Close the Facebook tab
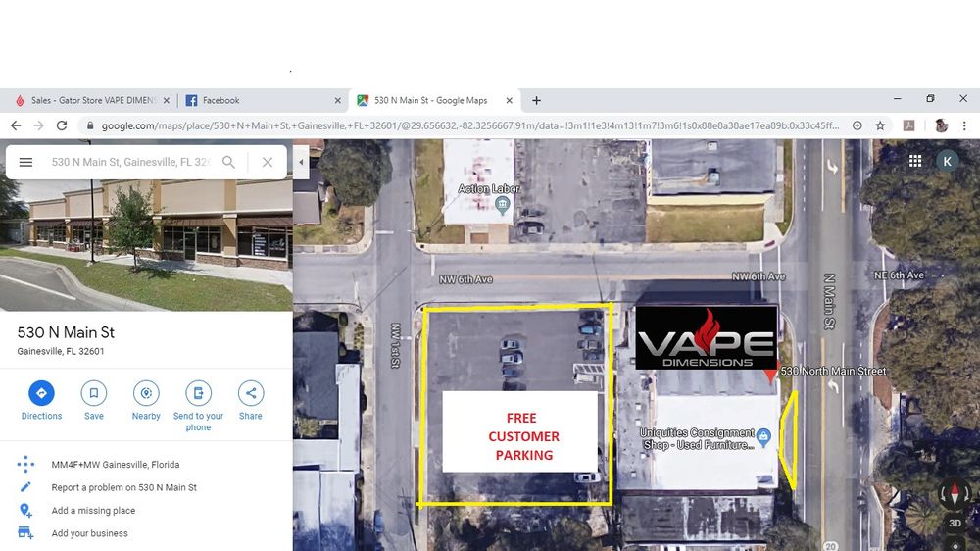 337,100
